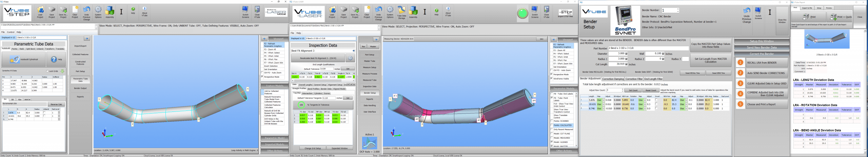Click Diameter calculator dropdown in Bender Setup

click(626, 54)
